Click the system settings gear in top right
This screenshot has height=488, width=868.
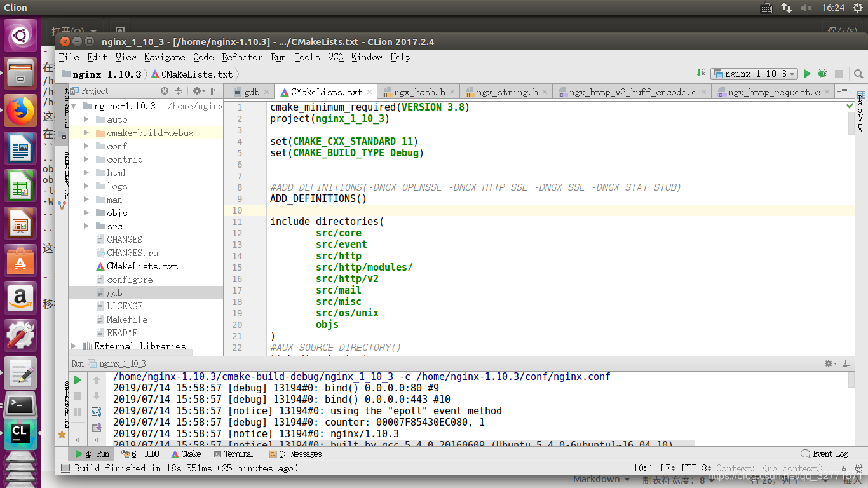pos(857,8)
